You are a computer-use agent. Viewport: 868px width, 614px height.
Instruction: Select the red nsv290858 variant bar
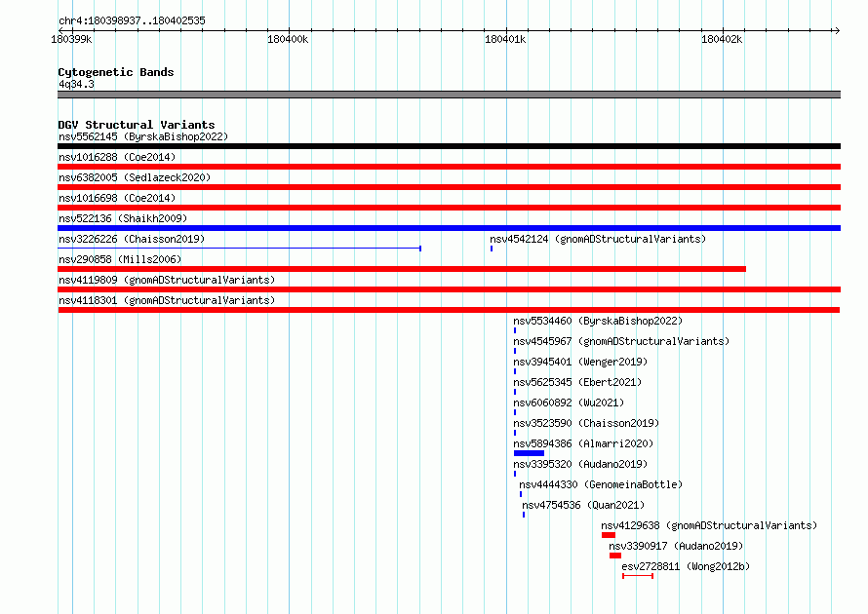(x=402, y=269)
